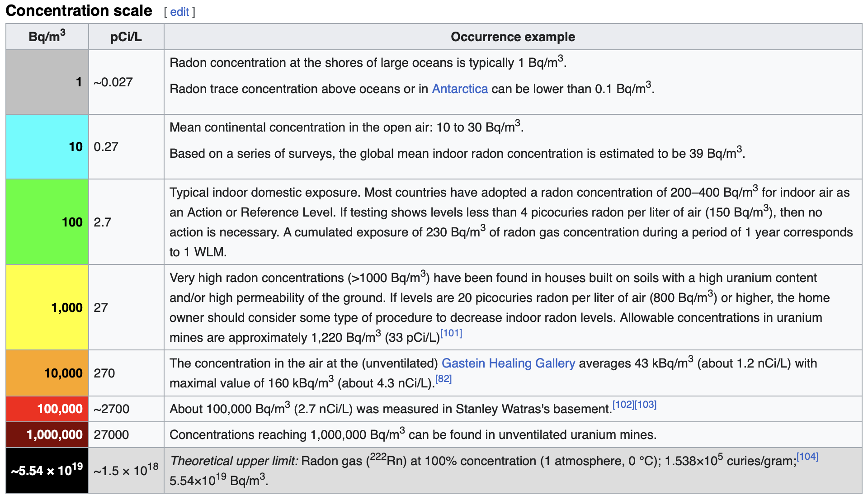Click the gray cell labeled 1
The image size is (868, 500).
[x=47, y=82]
